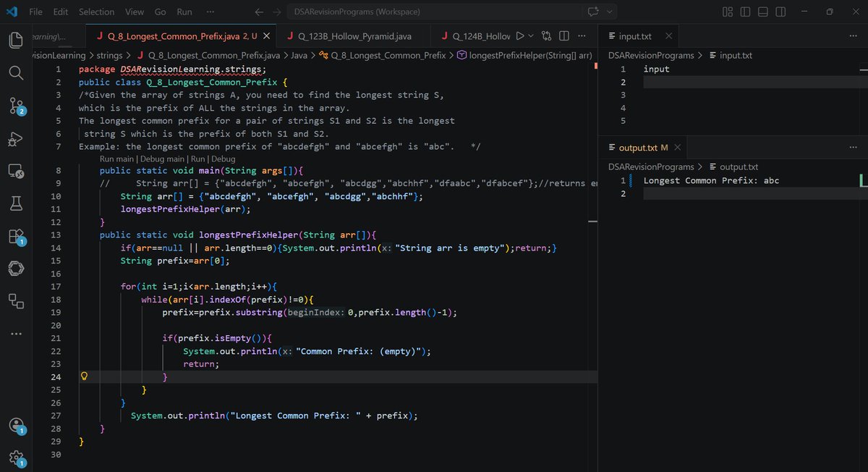Click the 'Longest Common Prefix: abc' output line

(711, 181)
